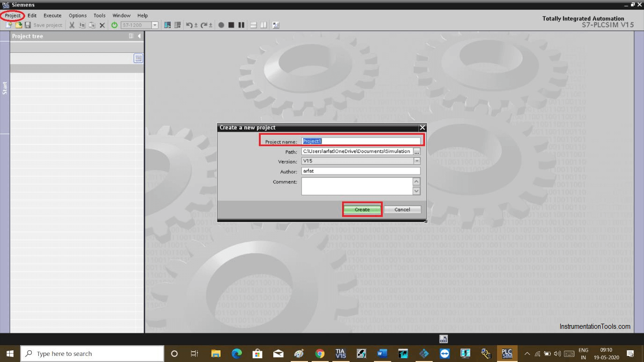Click the New project toolbar icon
This screenshot has height=362, width=644.
point(8,25)
